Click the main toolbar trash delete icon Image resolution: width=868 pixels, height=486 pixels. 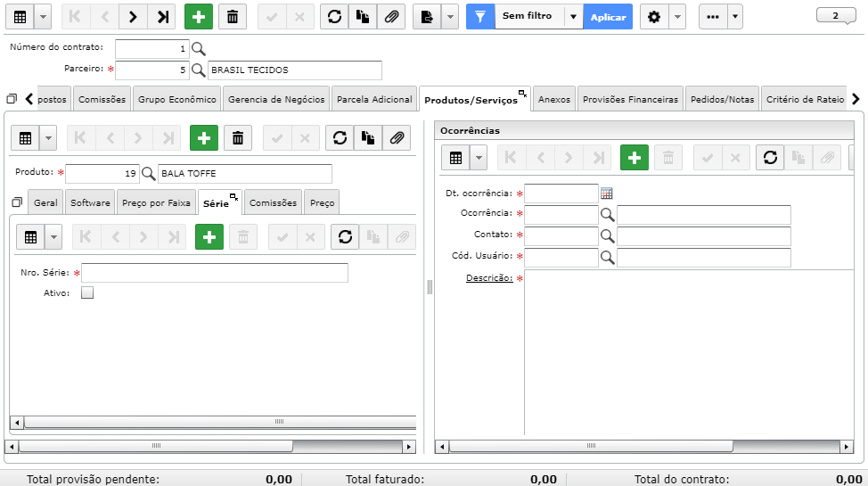pyautogui.click(x=233, y=17)
